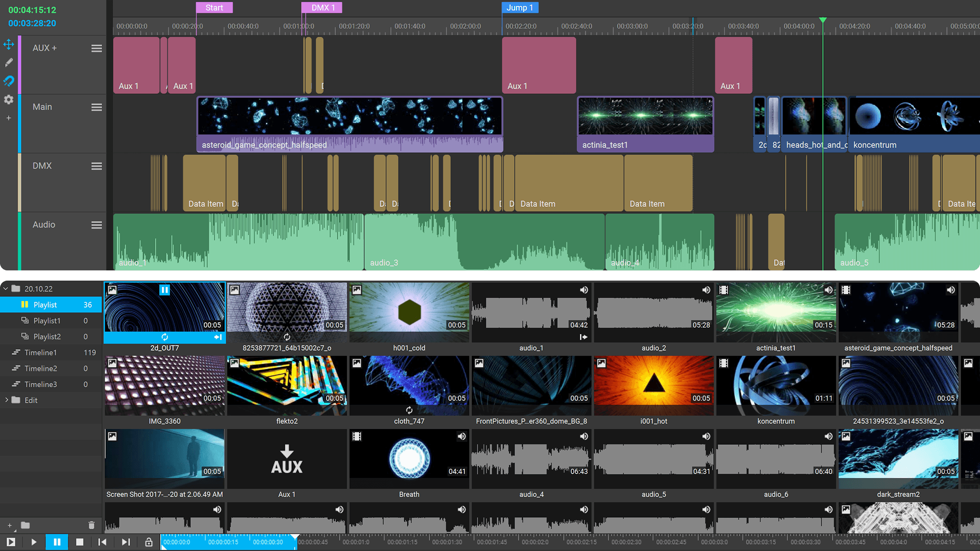Expand the Edit folder
980x551 pixels.
click(7, 400)
